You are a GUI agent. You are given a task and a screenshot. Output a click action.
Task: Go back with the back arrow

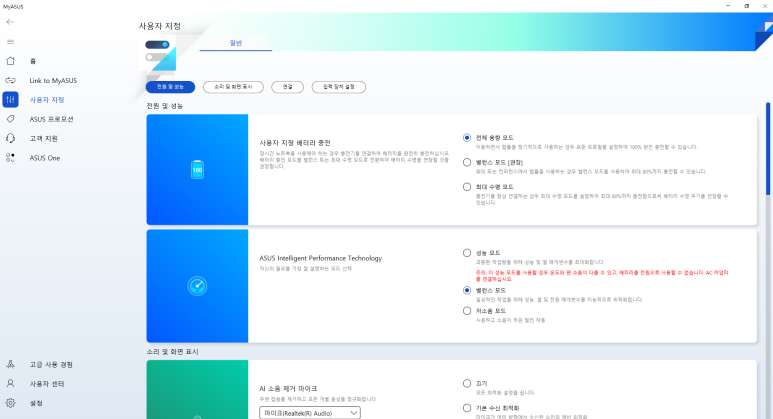10,22
